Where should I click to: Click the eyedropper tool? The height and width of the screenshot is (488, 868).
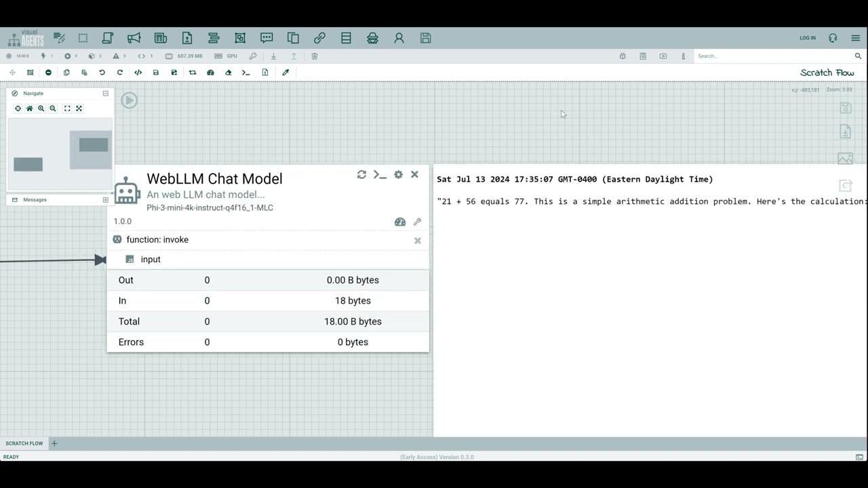[285, 73]
